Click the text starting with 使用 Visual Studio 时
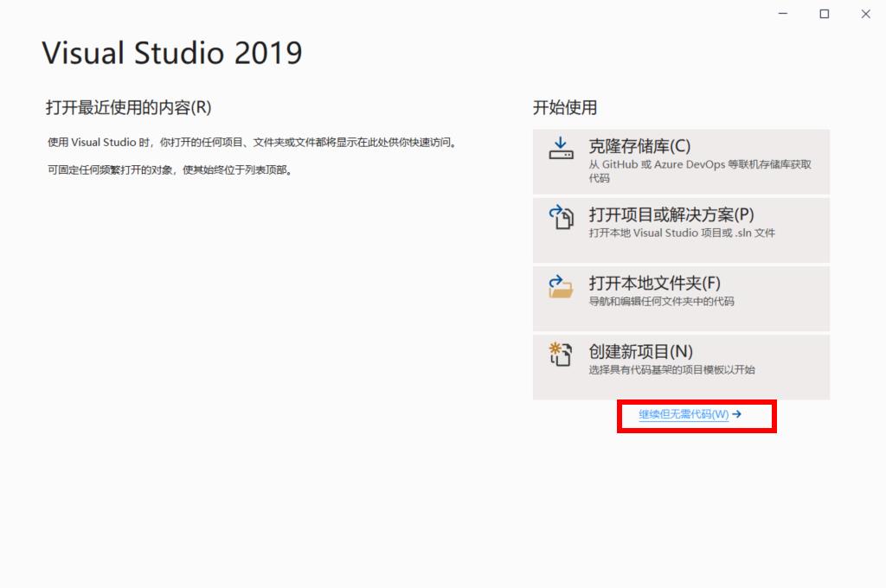Viewport: 886px width, 588px height. [x=252, y=143]
